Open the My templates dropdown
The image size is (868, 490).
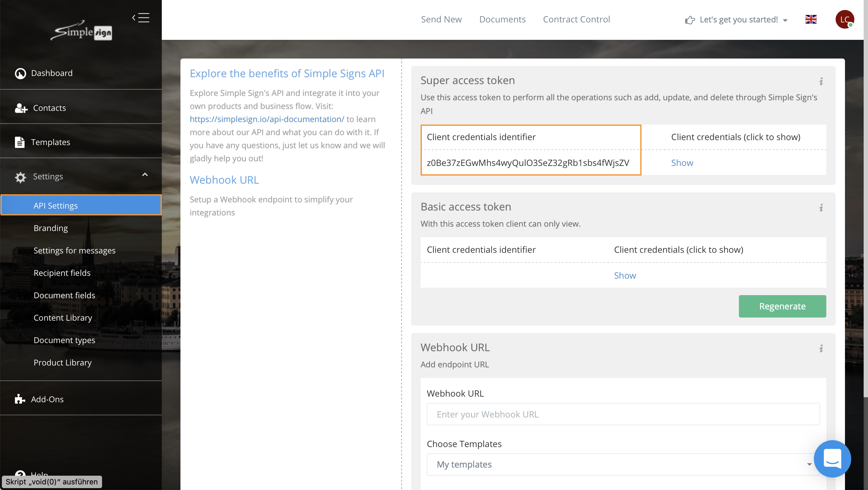coord(623,464)
